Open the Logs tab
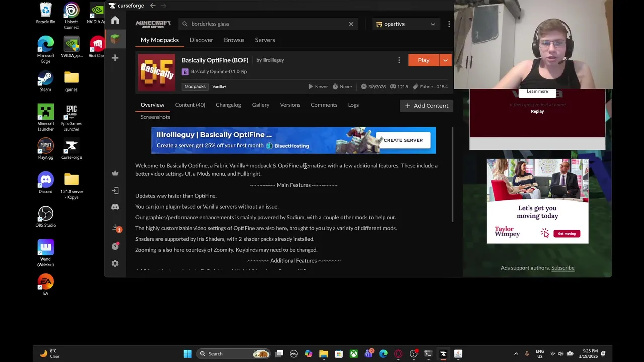The width and height of the screenshot is (644, 362). tap(353, 105)
